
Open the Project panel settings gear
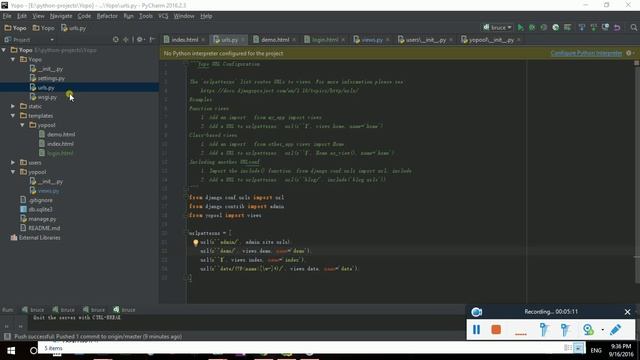click(140, 40)
